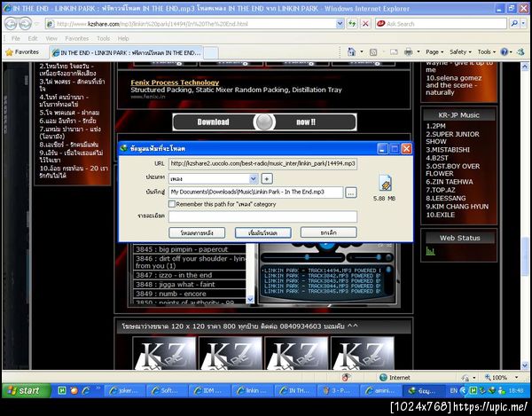Click the EN language indicator
This screenshot has height=416, width=532.
click(454, 390)
